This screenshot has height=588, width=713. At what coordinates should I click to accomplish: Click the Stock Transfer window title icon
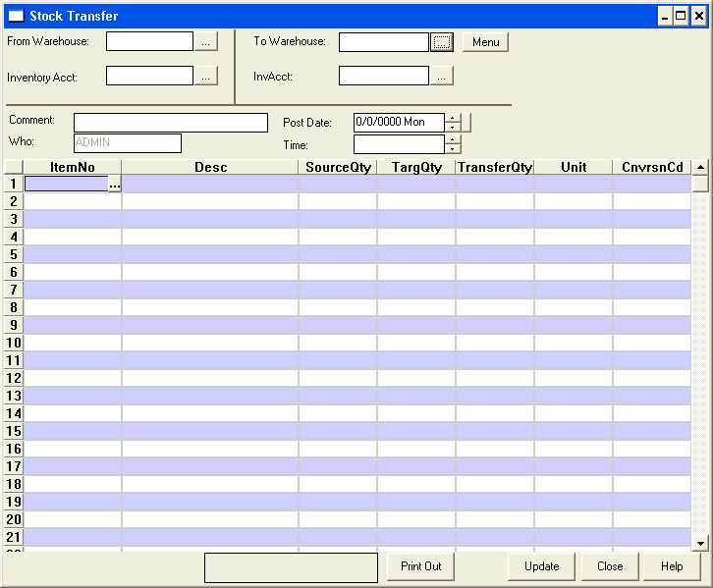(17, 16)
